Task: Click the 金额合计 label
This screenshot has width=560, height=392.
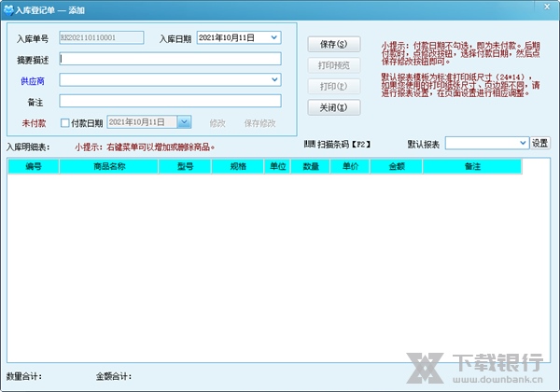Action: [114, 376]
